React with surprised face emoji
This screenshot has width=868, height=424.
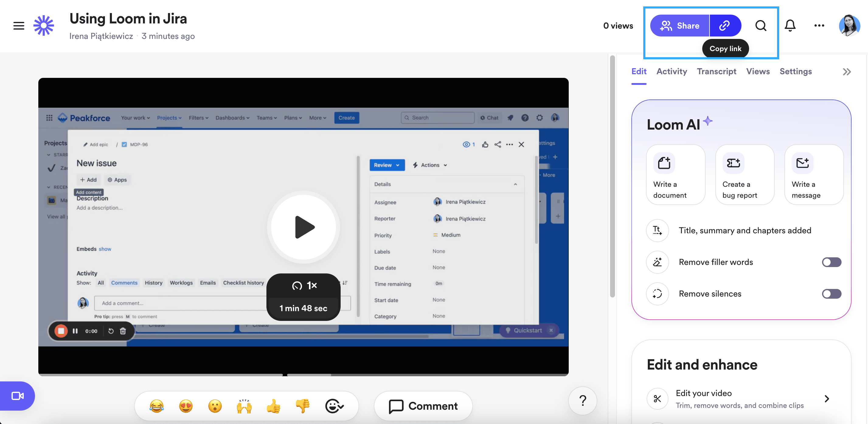pos(215,406)
